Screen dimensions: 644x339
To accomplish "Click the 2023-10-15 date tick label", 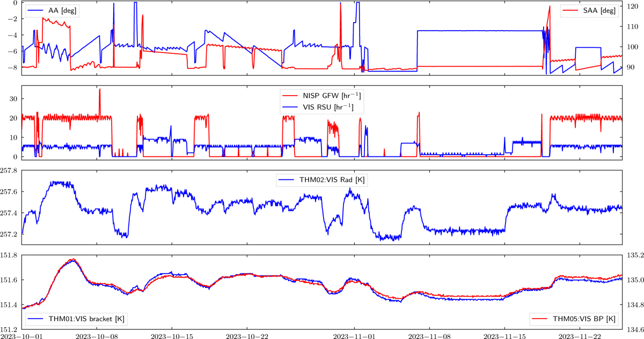I will [172, 335].
